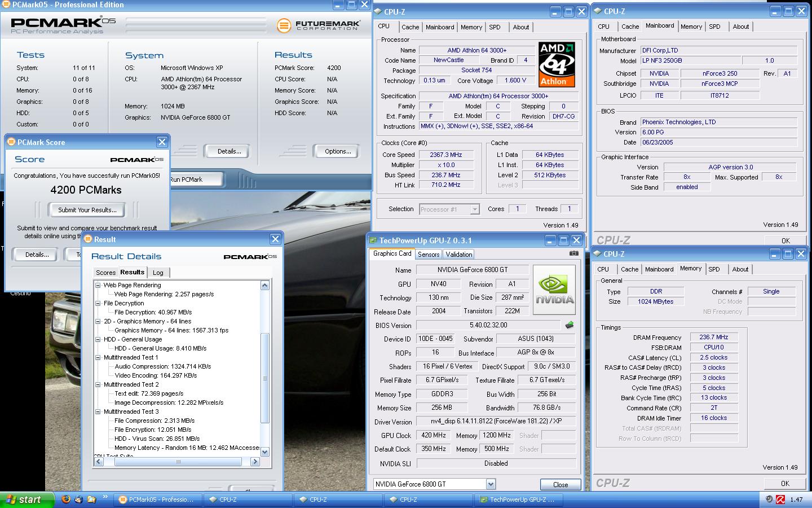
Task: Select 'Text edit: 72.369 pages/s' row
Action: tap(149, 393)
